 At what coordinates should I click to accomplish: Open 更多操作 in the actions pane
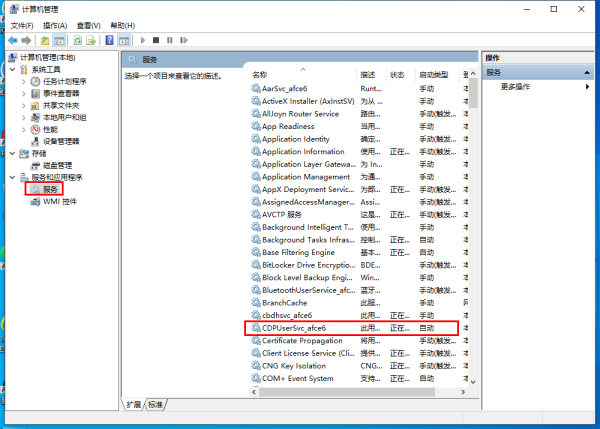pos(515,87)
